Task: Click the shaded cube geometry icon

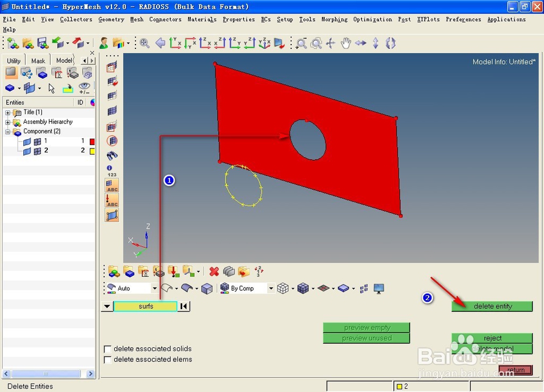Action: pos(207,288)
